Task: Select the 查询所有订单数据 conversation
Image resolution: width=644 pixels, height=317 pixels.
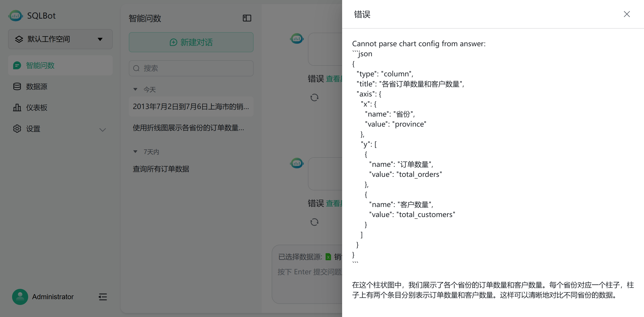Action: tap(161, 169)
